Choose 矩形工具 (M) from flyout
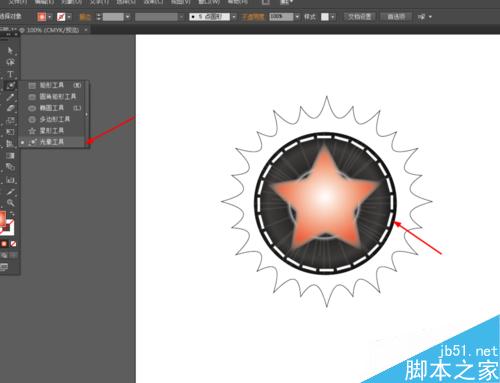500x383 pixels. (54, 85)
